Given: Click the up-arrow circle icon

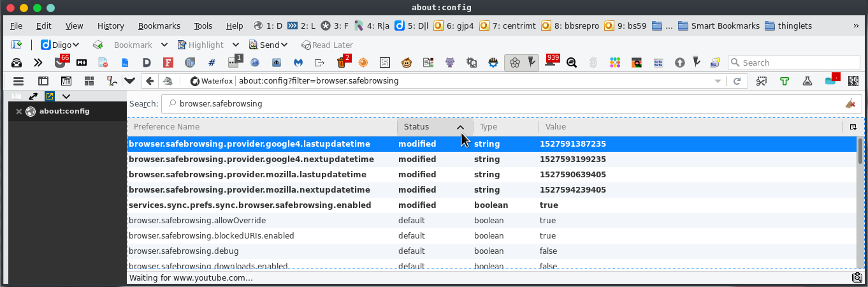Looking at the screenshot, I should point(680,63).
